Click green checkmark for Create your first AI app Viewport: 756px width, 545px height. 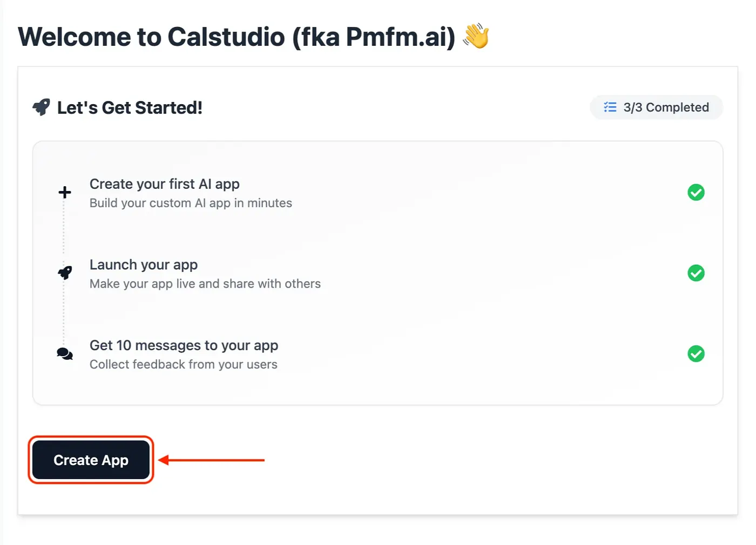pos(696,192)
